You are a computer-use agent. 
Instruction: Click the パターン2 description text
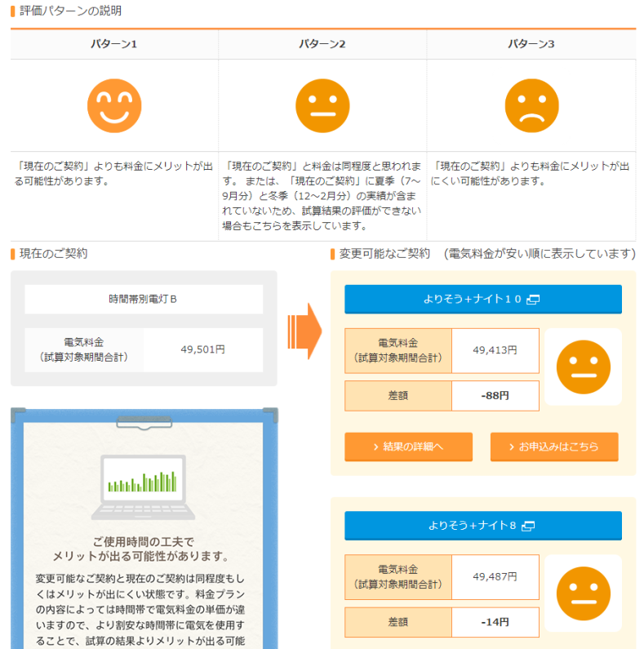click(x=322, y=196)
